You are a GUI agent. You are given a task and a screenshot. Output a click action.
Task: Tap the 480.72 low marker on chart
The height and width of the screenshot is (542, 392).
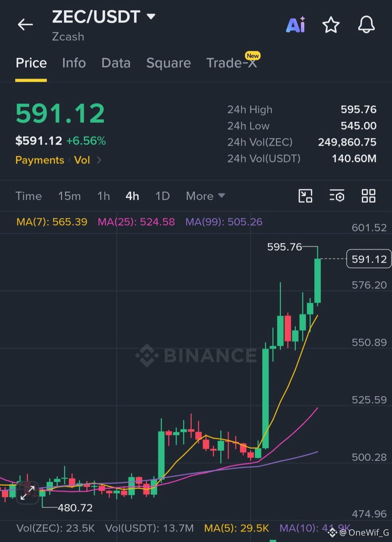tap(75, 507)
